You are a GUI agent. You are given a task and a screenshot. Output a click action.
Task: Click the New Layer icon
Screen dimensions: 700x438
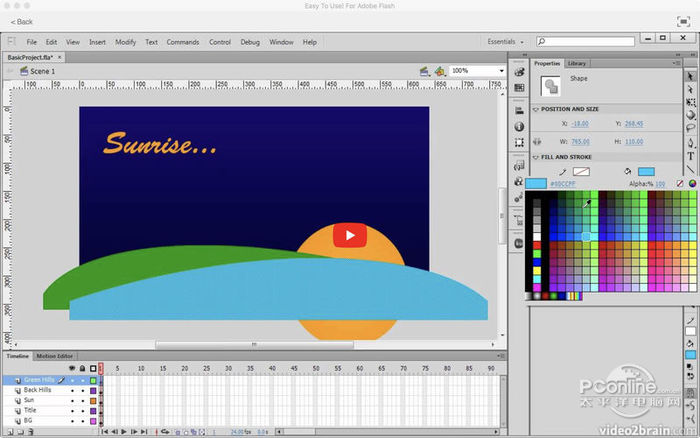coord(10,431)
